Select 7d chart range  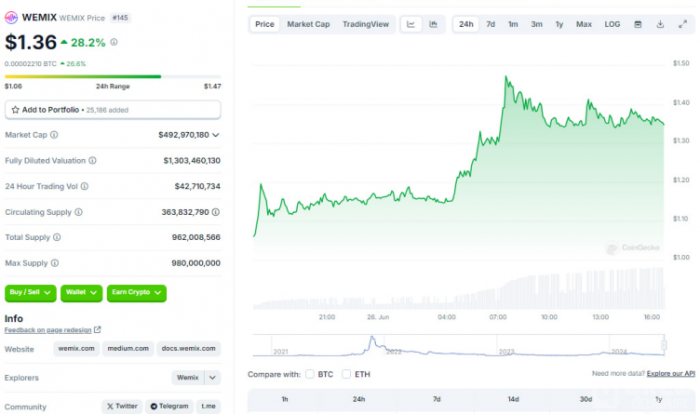[491, 24]
